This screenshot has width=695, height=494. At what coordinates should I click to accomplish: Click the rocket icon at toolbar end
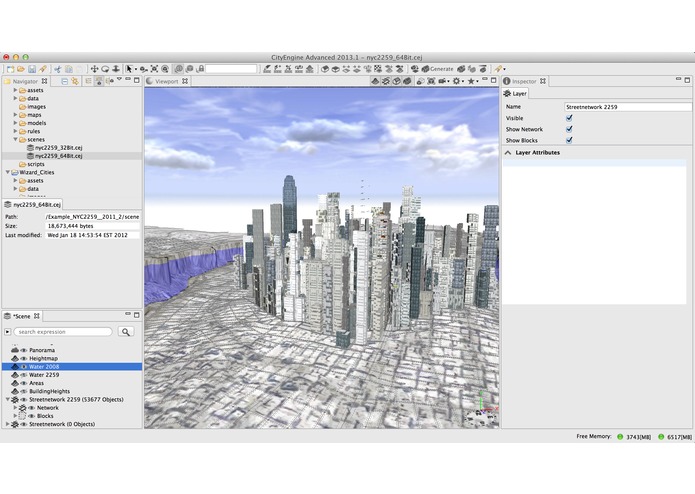click(x=498, y=69)
